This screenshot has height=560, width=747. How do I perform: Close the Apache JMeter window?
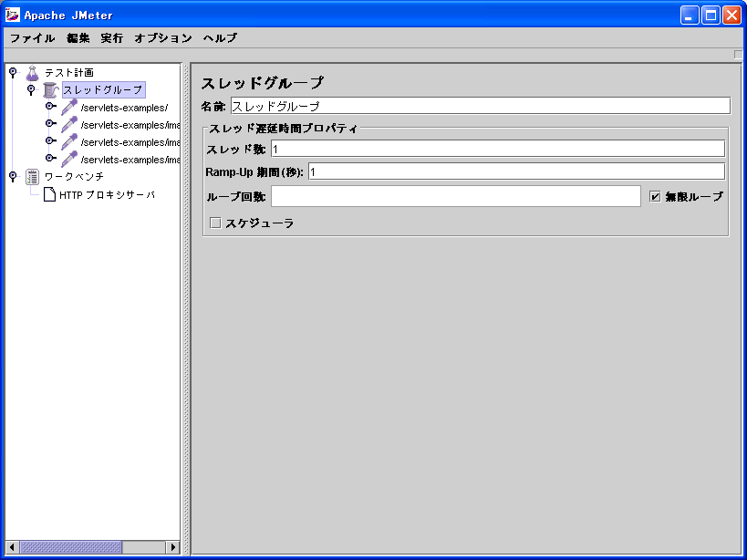731,16
